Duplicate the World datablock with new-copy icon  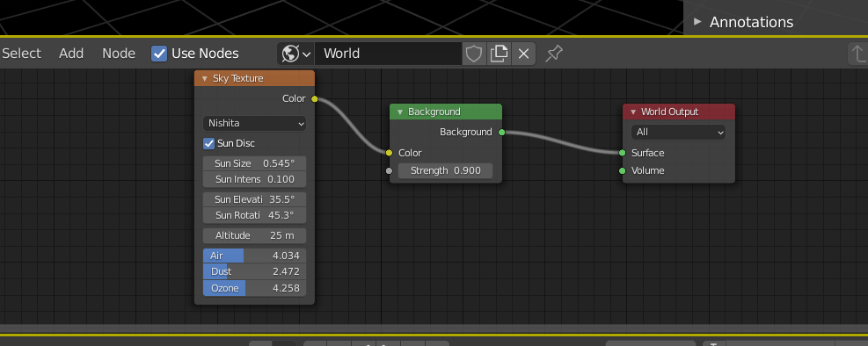499,54
